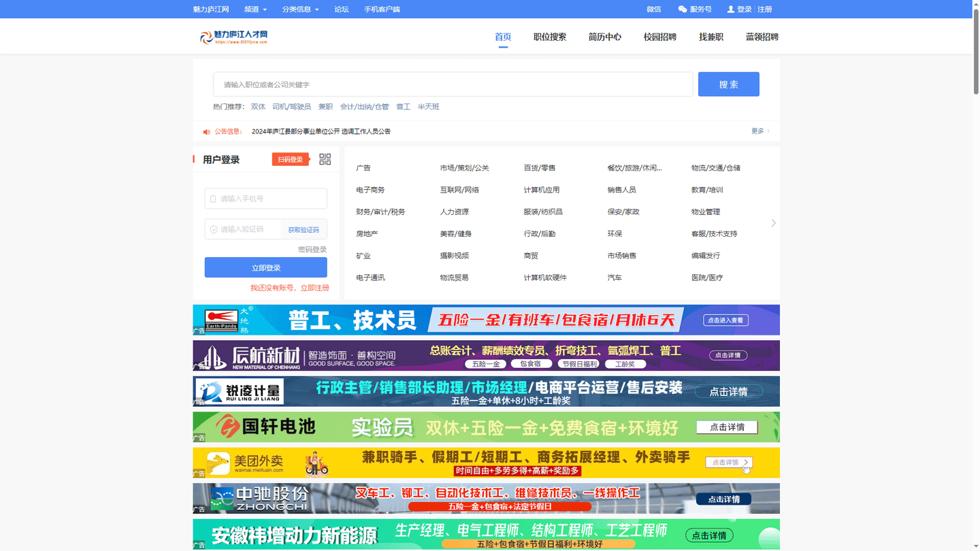This screenshot has height=551, width=980.
Task: Click the 扫码登录 button
Action: click(x=291, y=159)
